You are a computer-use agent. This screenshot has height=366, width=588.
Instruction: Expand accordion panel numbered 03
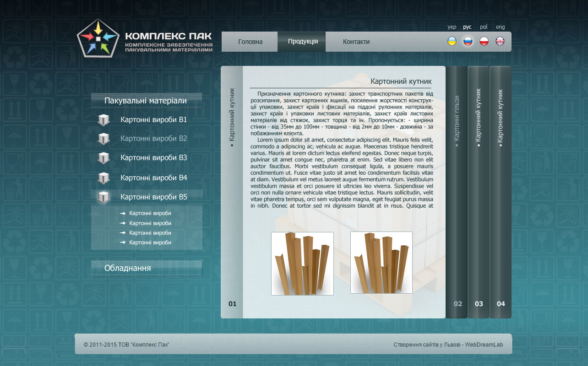coord(479,192)
